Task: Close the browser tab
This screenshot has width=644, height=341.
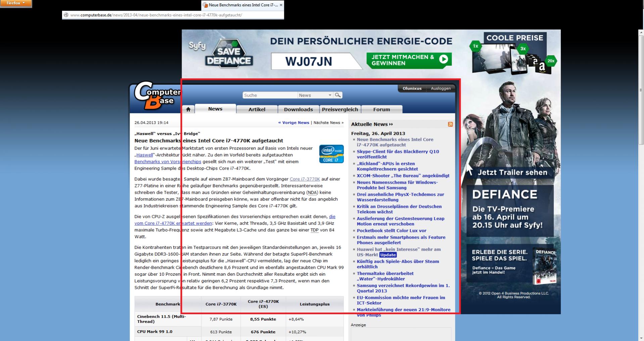Action: point(281,5)
